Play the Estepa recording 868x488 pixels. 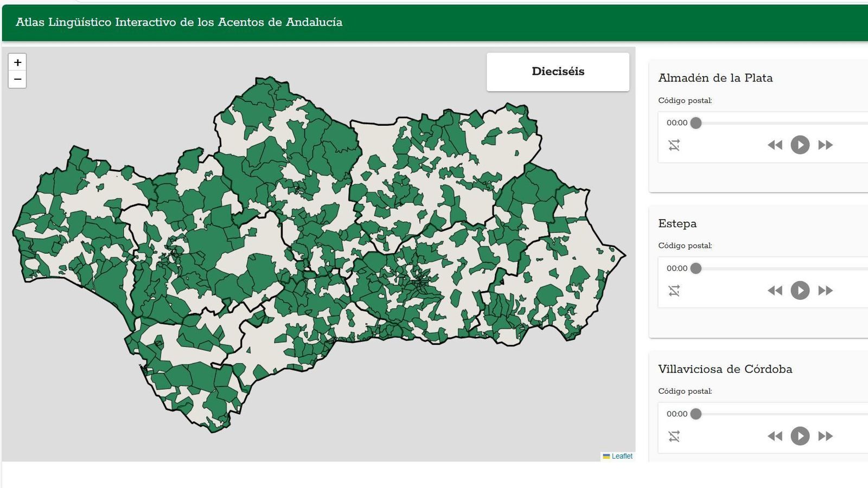point(800,290)
